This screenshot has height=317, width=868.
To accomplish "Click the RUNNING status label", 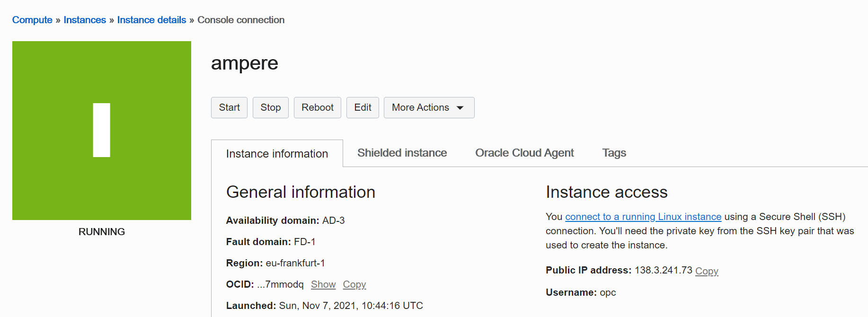I will point(102,232).
